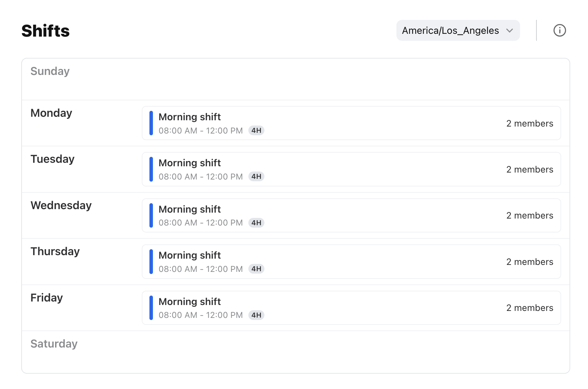Click Wednesday's 2 members label
The width and height of the screenshot is (588, 389).
529,215
